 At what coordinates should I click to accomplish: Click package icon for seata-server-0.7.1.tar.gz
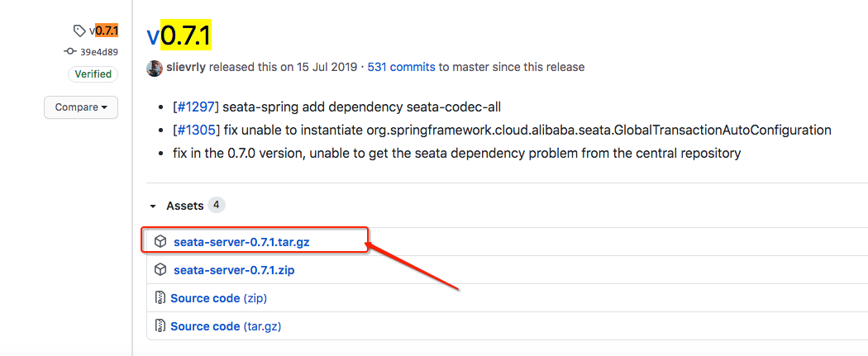pyautogui.click(x=160, y=241)
